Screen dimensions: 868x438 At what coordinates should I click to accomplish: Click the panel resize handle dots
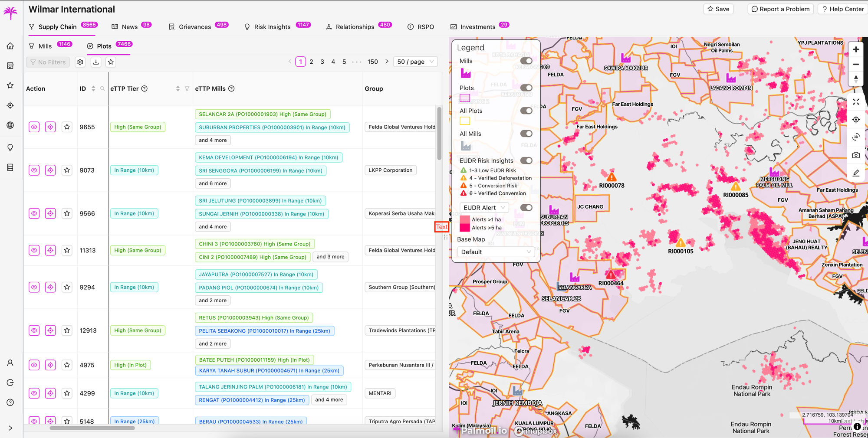click(446, 237)
